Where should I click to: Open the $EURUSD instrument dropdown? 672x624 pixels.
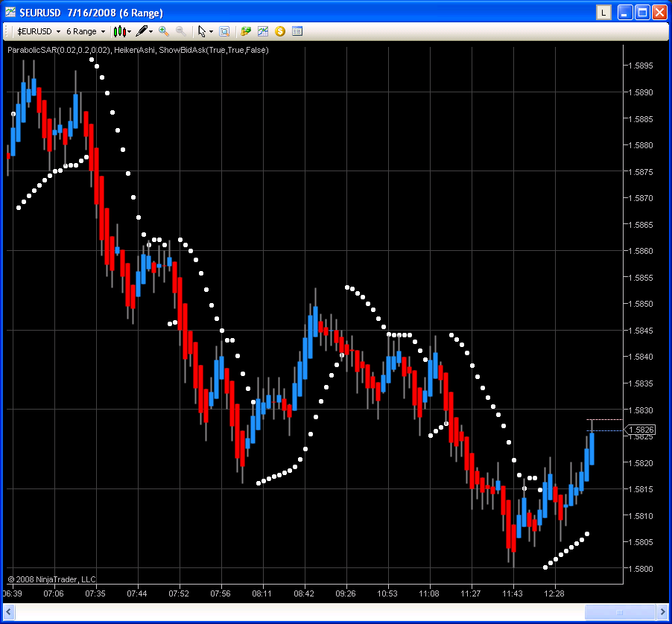tap(39, 31)
